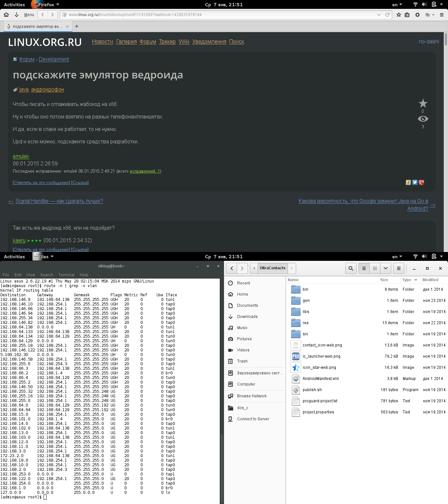The width and height of the screenshot is (448, 504).
Task: Open the terminal Search menu
Action: coord(47,275)
